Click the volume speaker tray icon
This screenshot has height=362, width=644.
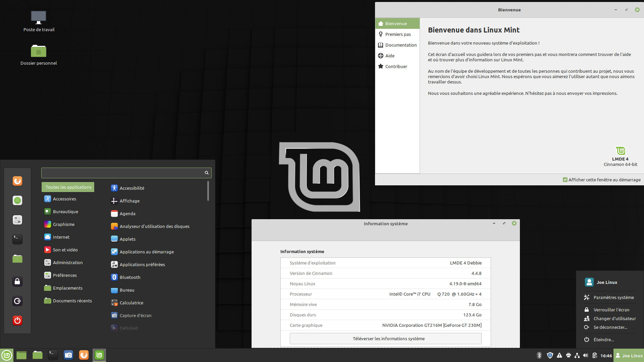coord(586,355)
